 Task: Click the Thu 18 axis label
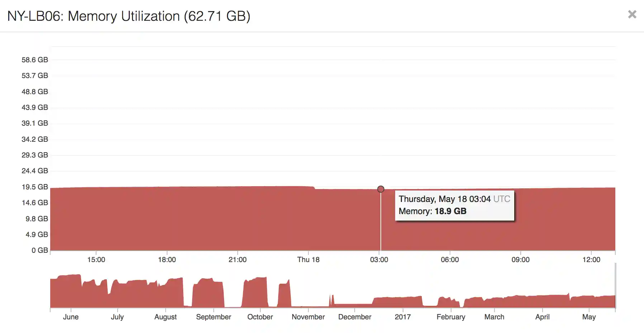coord(308,260)
